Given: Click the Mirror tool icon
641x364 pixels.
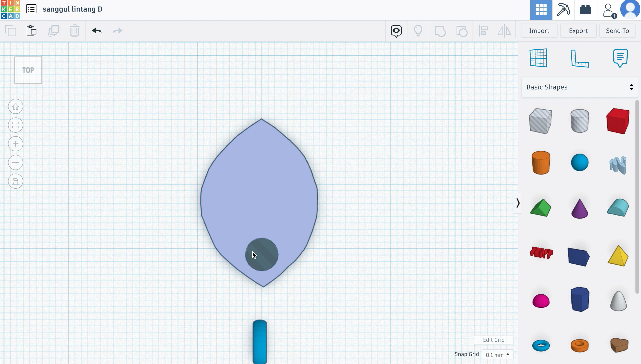Looking at the screenshot, I should [x=504, y=31].
